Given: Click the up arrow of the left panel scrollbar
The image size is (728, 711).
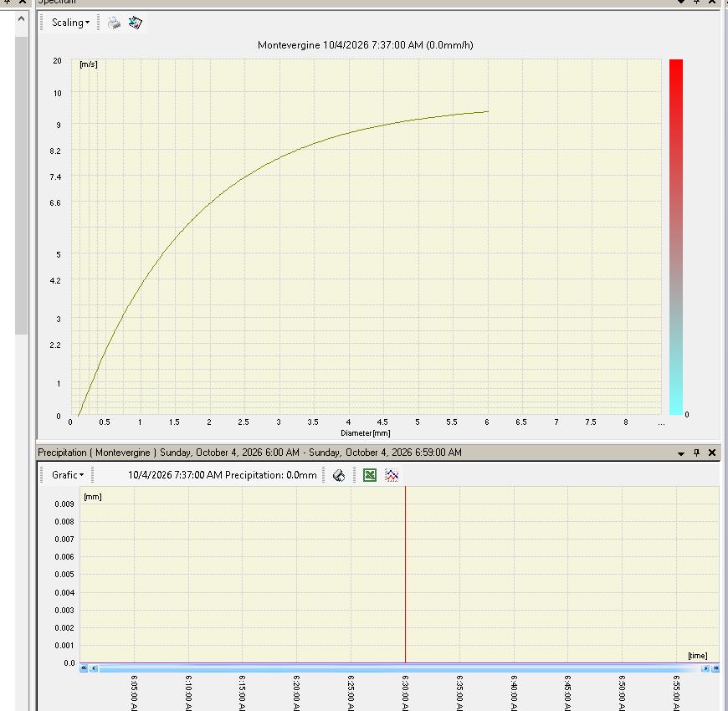Looking at the screenshot, I should 21,19.
